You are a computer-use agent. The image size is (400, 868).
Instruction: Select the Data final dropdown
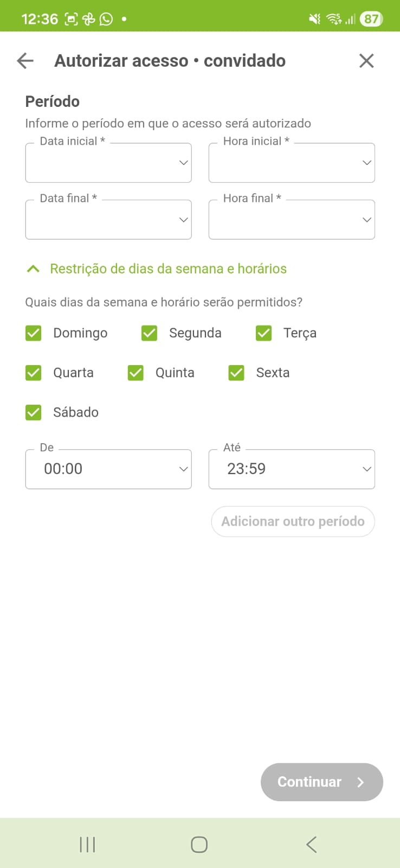click(x=108, y=220)
